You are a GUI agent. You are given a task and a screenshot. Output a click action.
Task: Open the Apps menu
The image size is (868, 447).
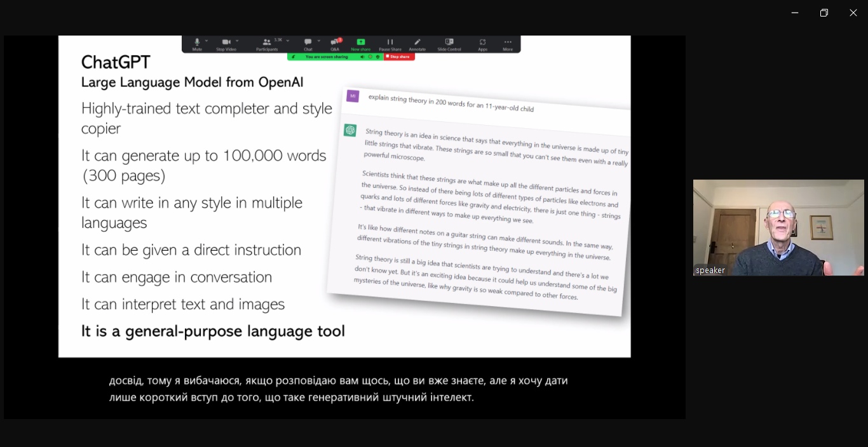(482, 43)
